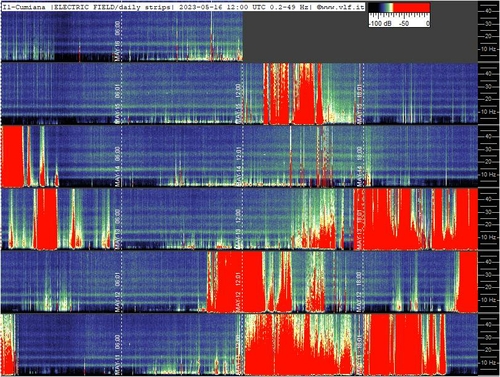
Task: Click the 10 Hz label of May 12 strip
Action: click(490, 300)
